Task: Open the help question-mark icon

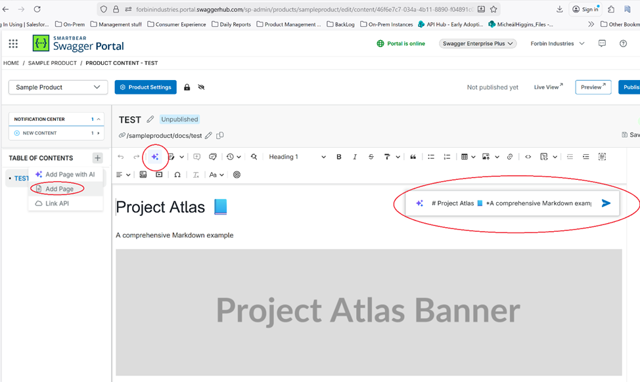Action: coord(623,43)
